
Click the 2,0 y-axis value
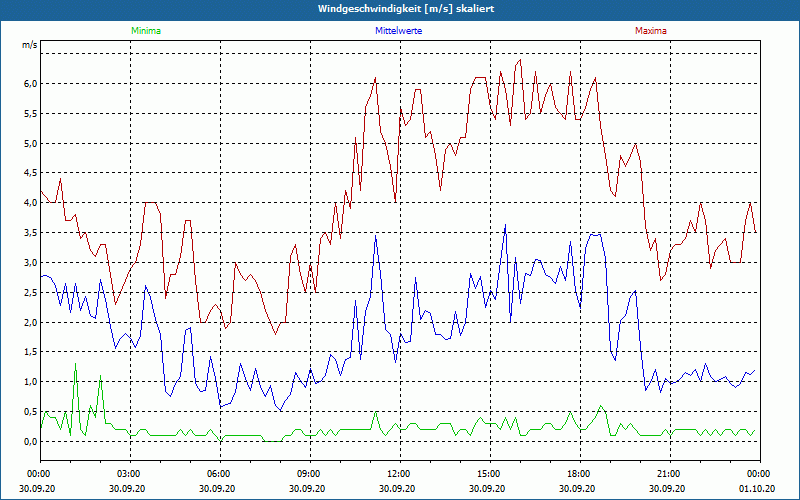(x=30, y=322)
